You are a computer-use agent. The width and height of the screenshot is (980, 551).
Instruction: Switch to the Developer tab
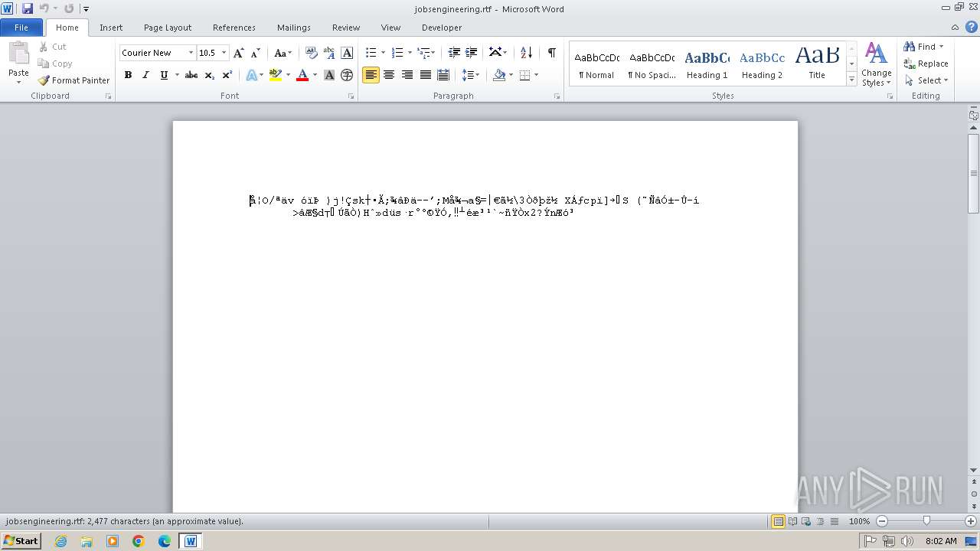[x=442, y=28]
